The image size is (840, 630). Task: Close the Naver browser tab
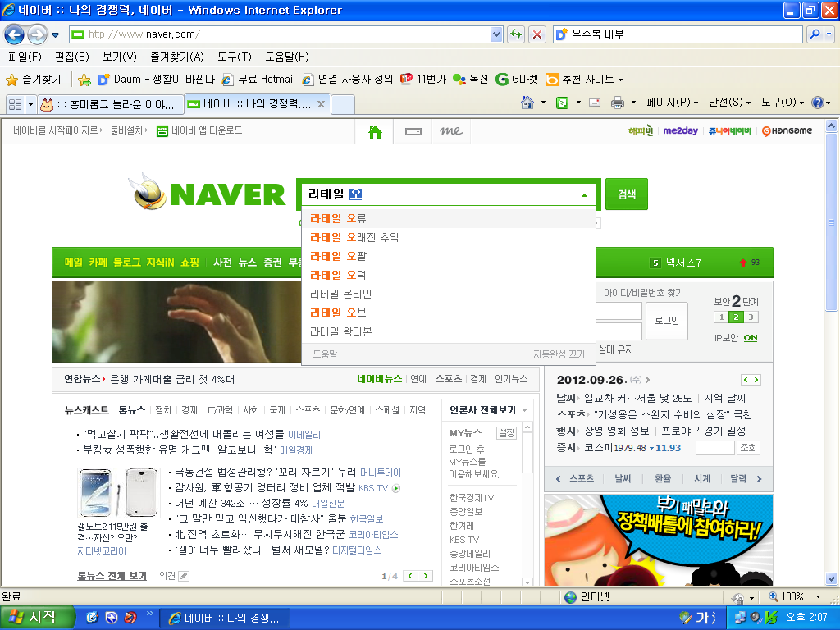pyautogui.click(x=321, y=104)
